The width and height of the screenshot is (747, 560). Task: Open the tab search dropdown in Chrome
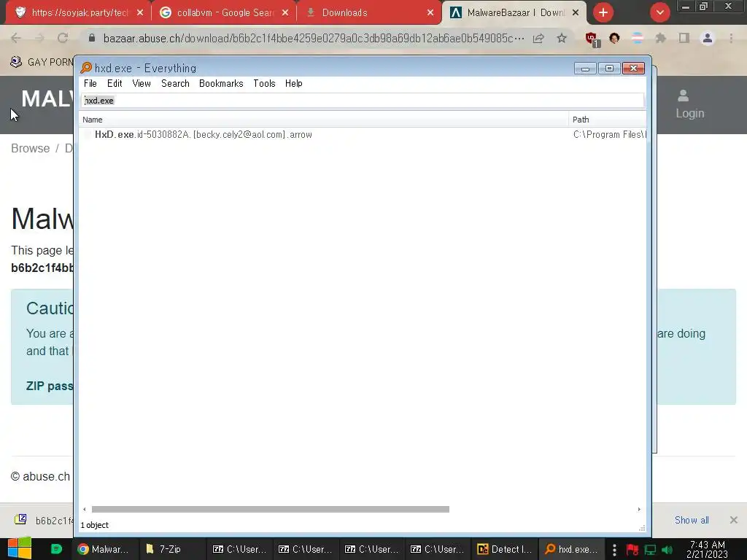coord(659,13)
